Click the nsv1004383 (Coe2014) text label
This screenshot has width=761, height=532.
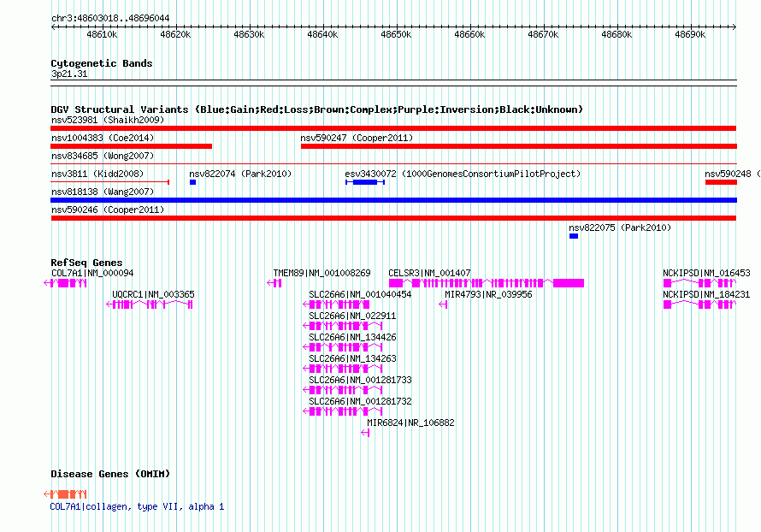point(103,138)
